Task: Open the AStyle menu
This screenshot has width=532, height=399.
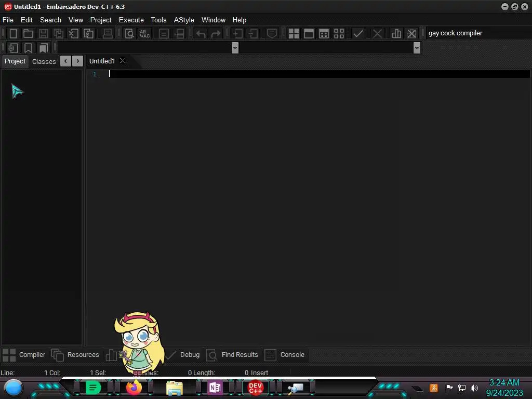Action: (x=184, y=20)
